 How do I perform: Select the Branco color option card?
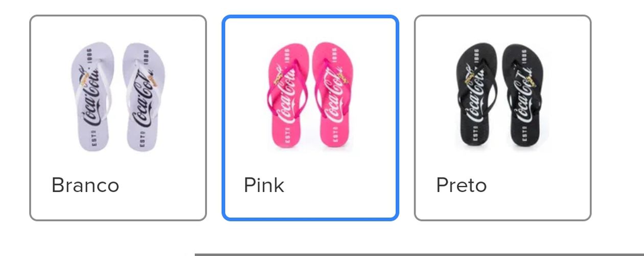(118, 118)
